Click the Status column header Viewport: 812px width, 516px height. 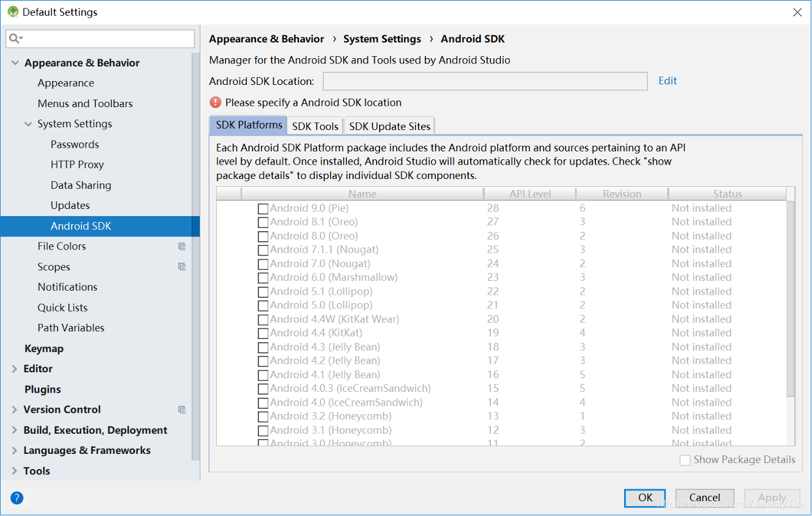pyautogui.click(x=727, y=194)
